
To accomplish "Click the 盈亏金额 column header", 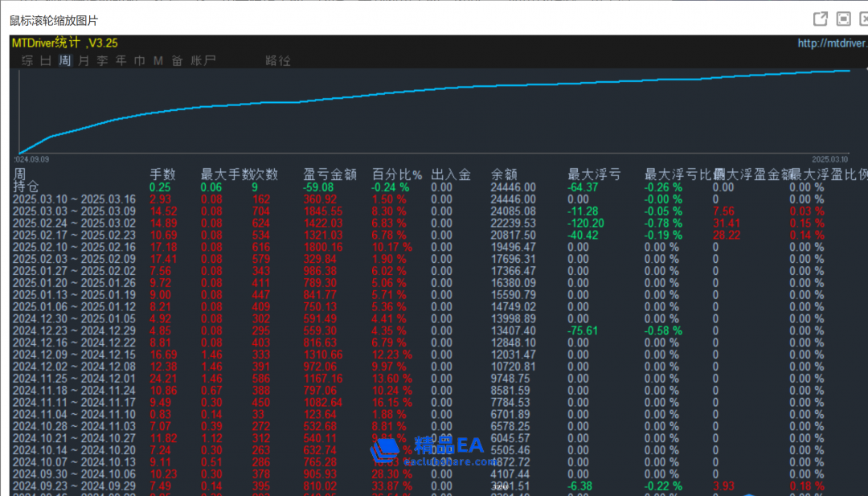I will (330, 174).
